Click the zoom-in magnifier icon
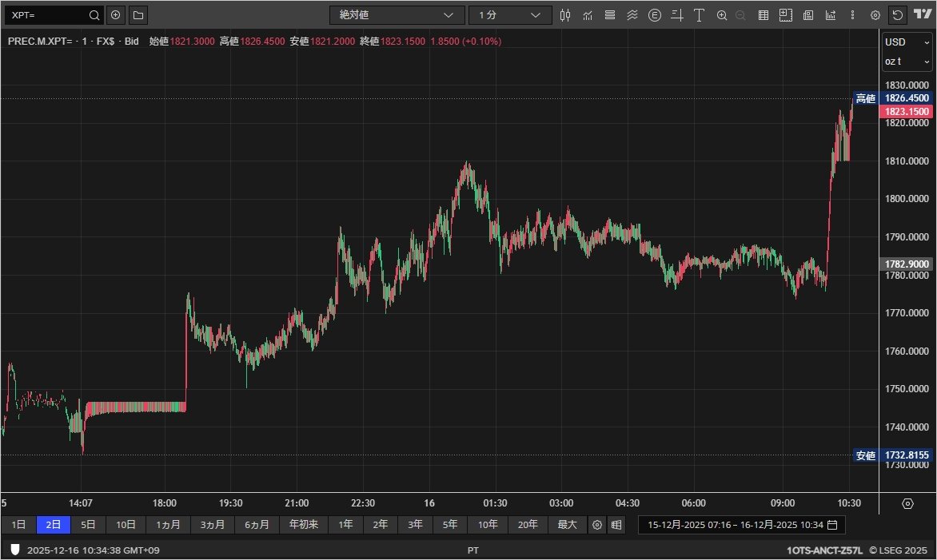Image resolution: width=937 pixels, height=560 pixels. click(x=721, y=14)
